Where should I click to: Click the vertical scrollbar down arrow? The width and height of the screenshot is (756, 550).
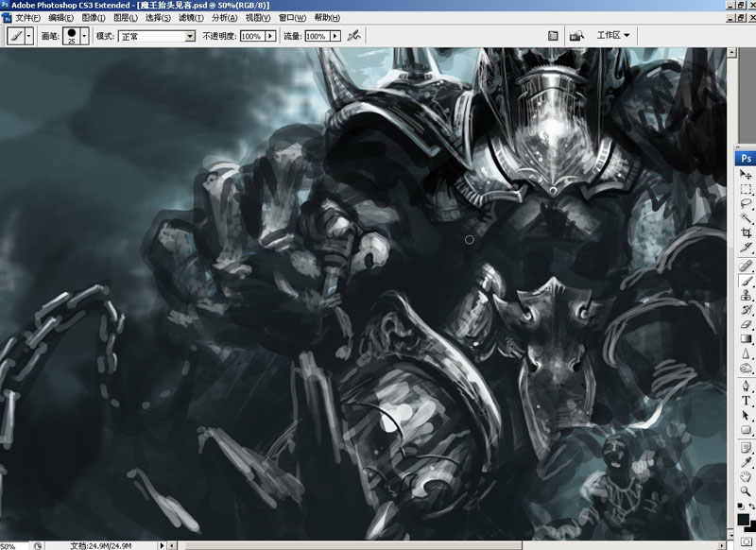731,535
